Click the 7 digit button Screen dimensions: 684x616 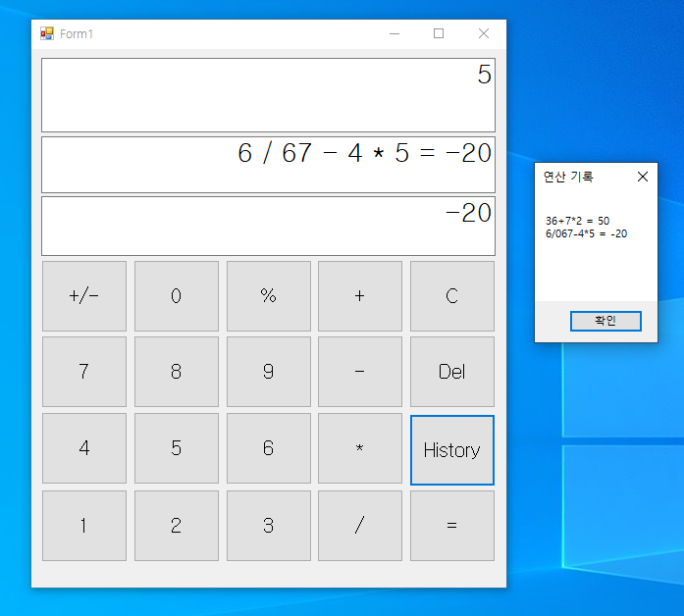84,372
